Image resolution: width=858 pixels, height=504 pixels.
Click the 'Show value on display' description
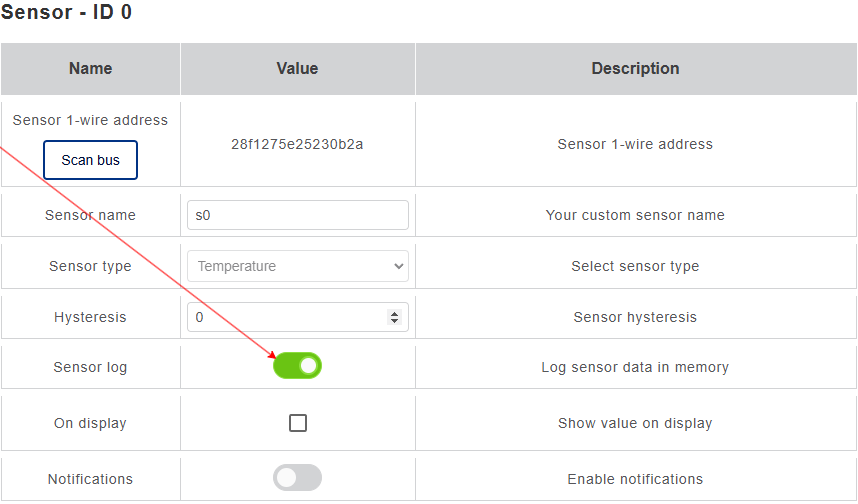[635, 423]
